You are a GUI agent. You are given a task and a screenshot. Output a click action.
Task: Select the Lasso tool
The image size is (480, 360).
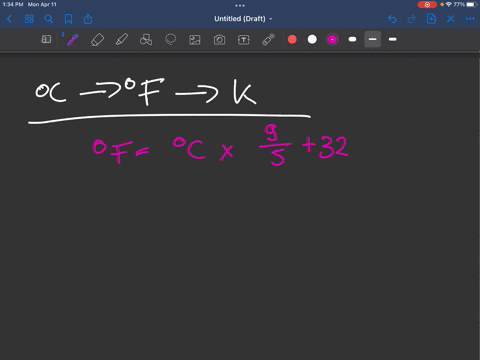click(x=170, y=39)
